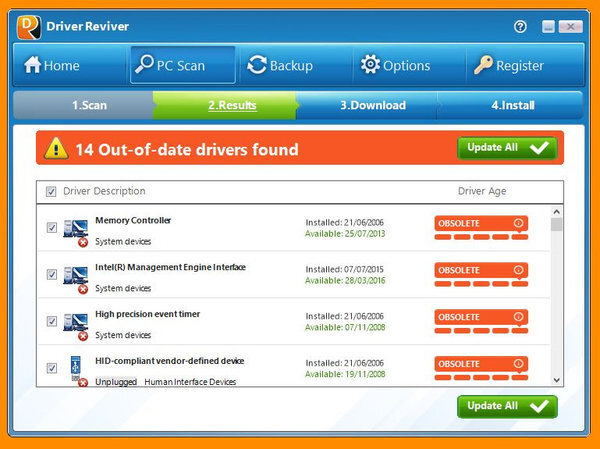Image resolution: width=600 pixels, height=449 pixels.
Task: Select the 2.Results step
Action: click(225, 105)
